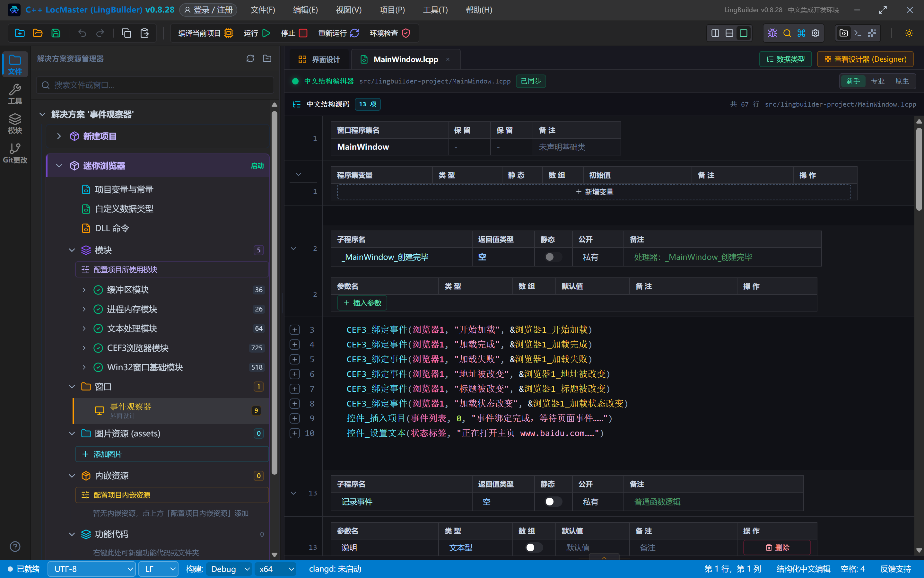
Task: Collapse the 窗口 folder node
Action: coord(72,387)
